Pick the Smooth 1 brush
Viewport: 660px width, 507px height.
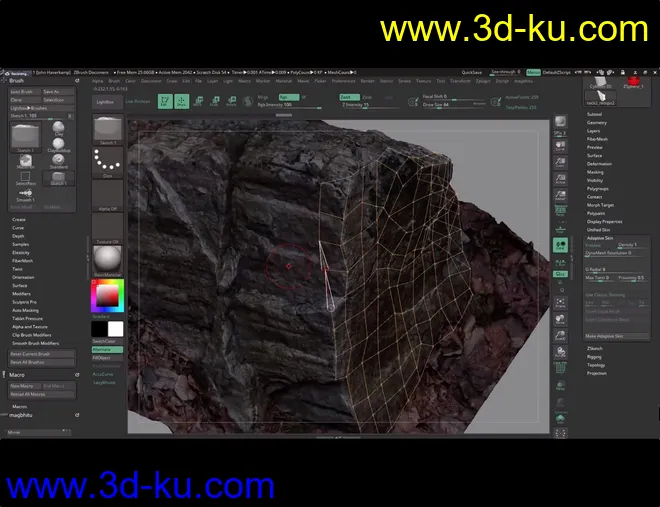(x=26, y=195)
